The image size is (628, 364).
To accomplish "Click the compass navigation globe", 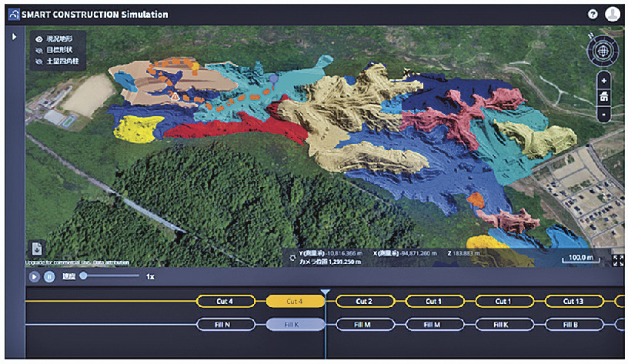I will [603, 51].
